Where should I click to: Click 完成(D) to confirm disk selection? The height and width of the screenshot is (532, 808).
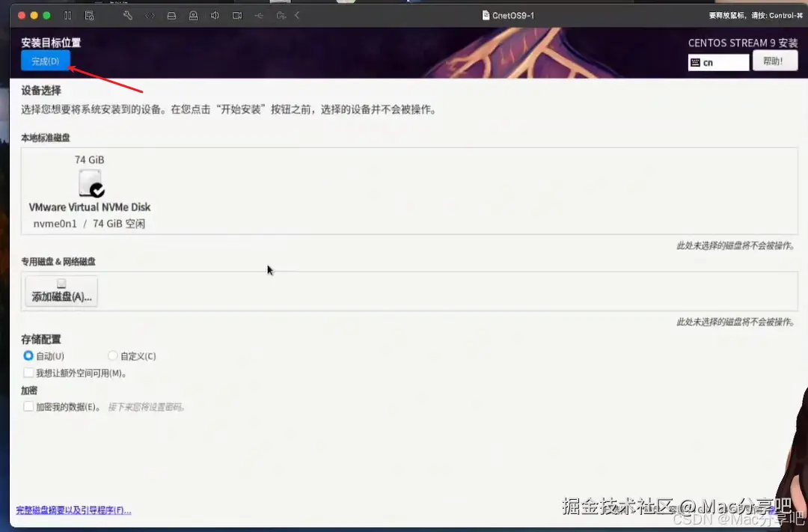point(45,61)
